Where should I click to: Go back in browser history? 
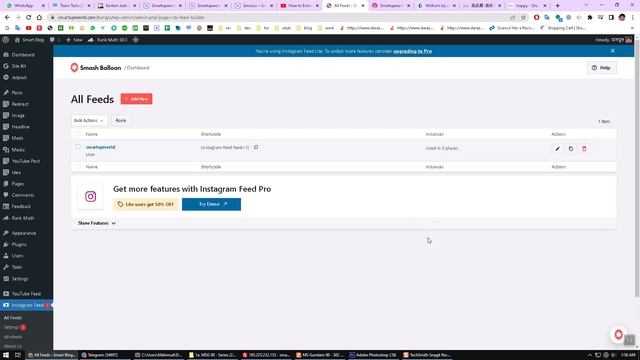pyautogui.click(x=7, y=18)
